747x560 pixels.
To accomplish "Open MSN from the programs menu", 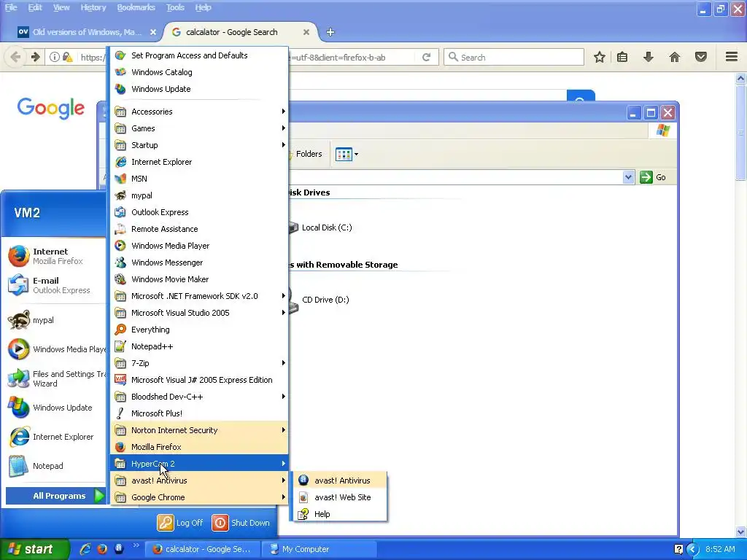I will point(199,179).
